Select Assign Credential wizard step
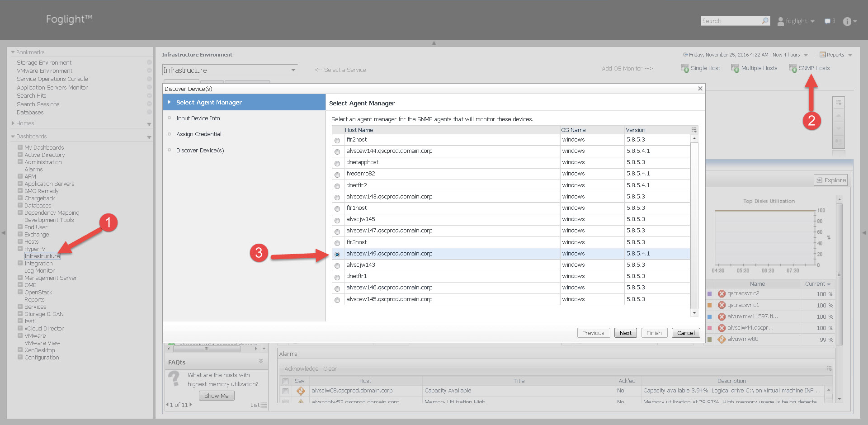The image size is (868, 425). click(199, 134)
